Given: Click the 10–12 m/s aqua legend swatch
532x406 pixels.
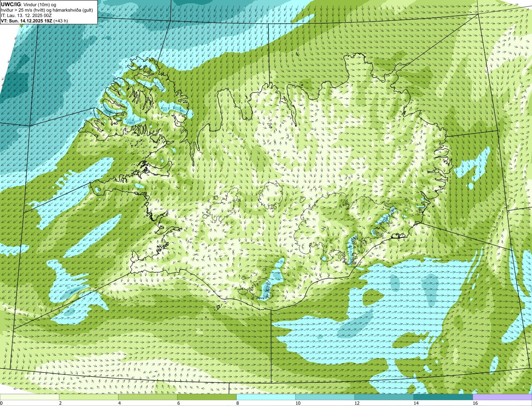Looking at the screenshot, I should tap(325, 397).
